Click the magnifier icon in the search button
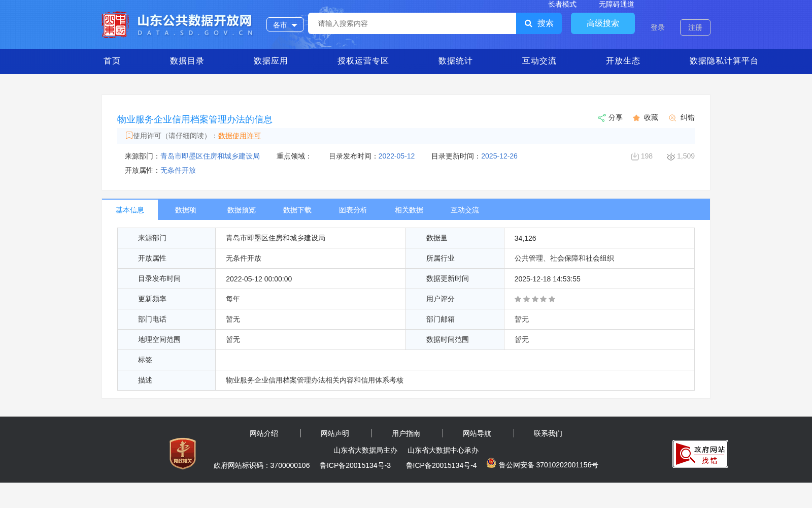 pyautogui.click(x=528, y=23)
